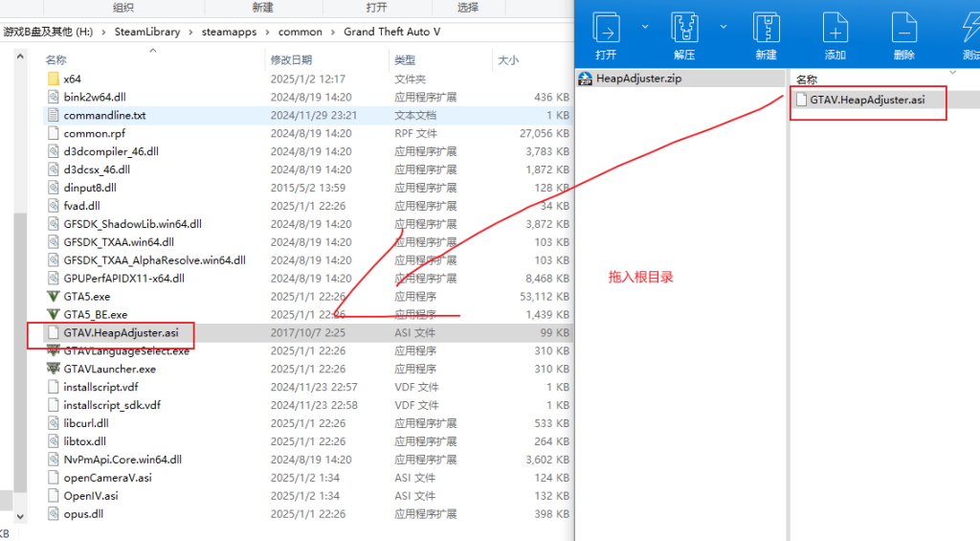Click the GTA5.exe application icon

click(x=54, y=297)
